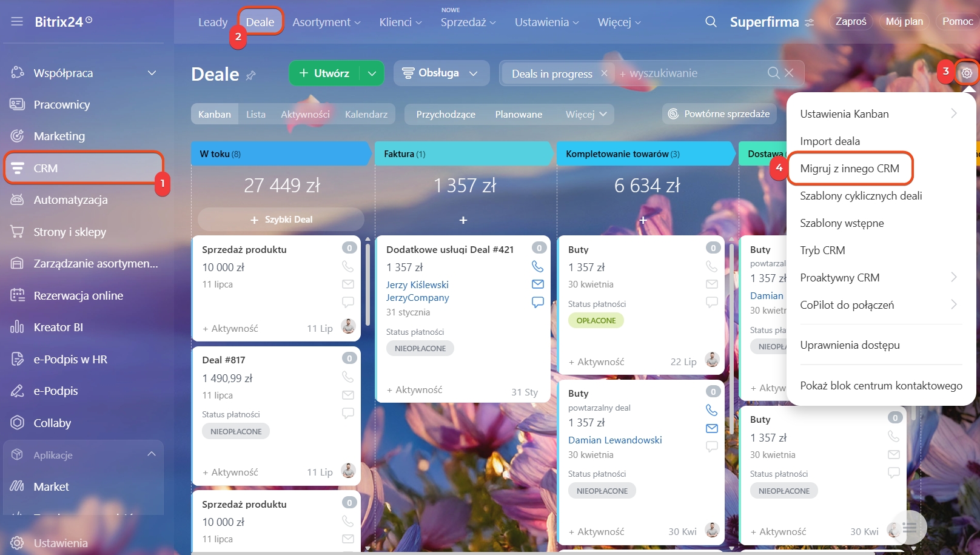
Task: Click the green Utwórz button
Action: [324, 73]
